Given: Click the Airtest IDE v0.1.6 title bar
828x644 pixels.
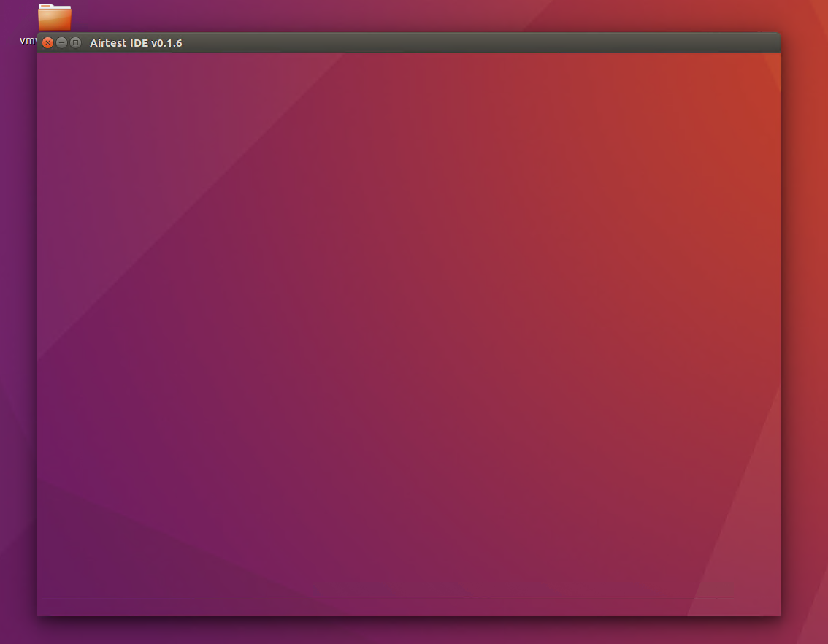Looking at the screenshot, I should [408, 43].
